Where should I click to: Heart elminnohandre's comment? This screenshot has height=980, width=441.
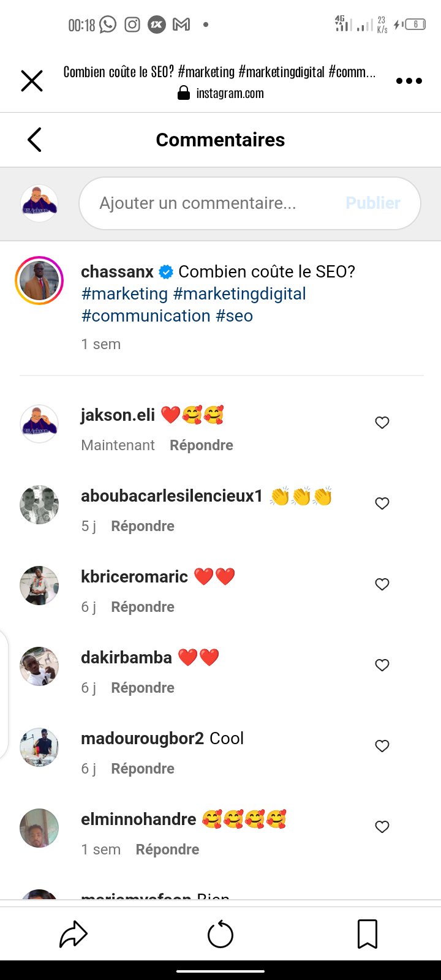(382, 827)
